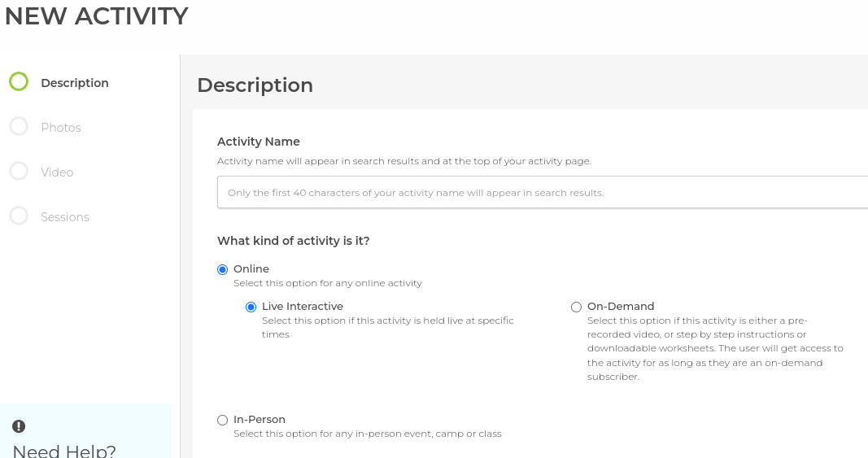Select the Online activity radio button

click(x=223, y=270)
